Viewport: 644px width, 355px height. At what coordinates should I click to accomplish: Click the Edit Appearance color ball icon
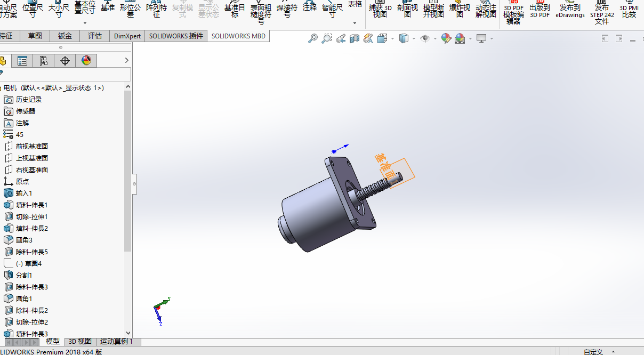446,38
